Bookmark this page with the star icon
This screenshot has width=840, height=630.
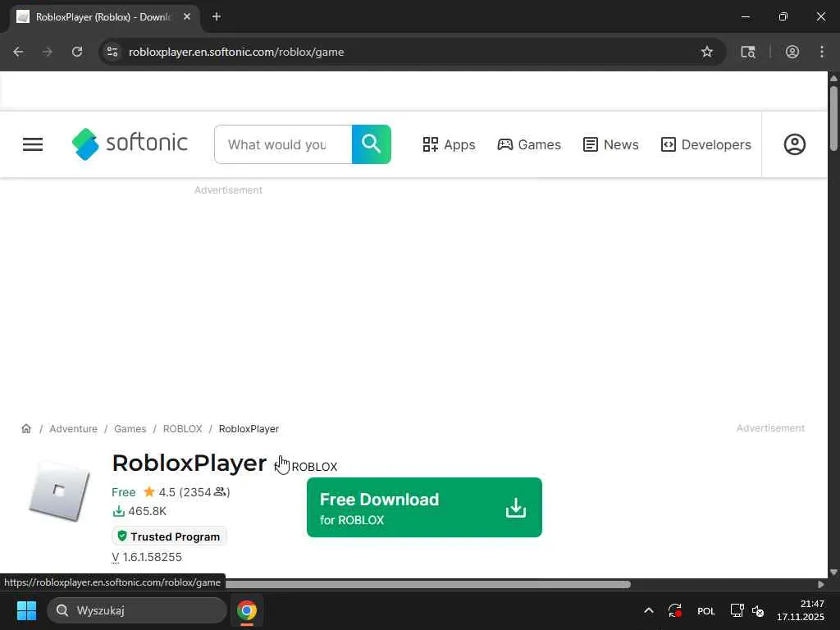[707, 52]
